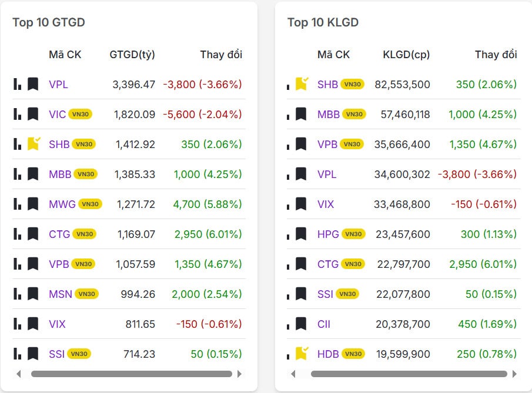Open the VPL ticker link
532x393 pixels.
[x=58, y=84]
